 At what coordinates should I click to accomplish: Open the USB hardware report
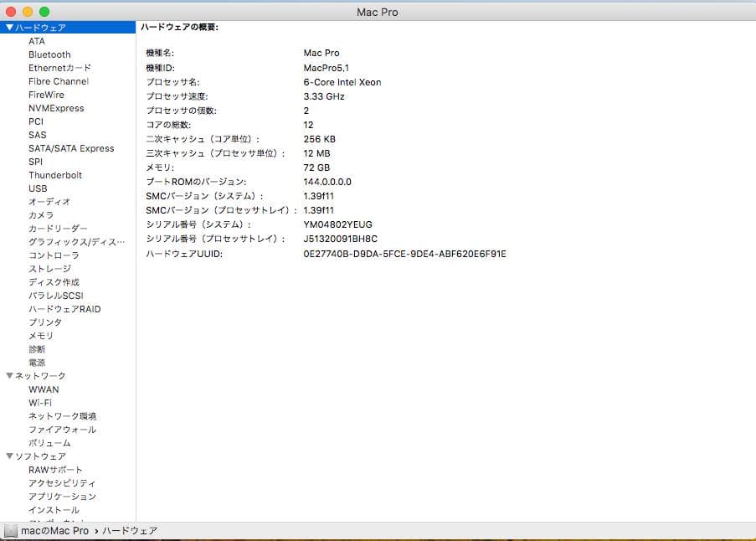(38, 188)
